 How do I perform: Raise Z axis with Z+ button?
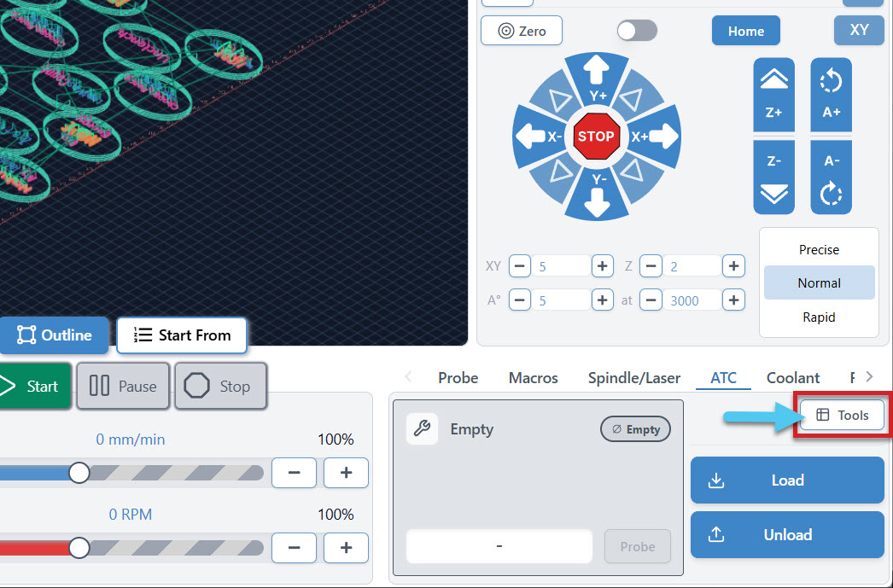point(773,95)
